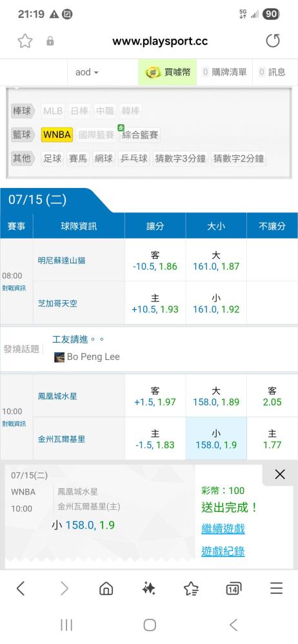Viewport: 298px width, 644px height.
Task: Toggle 客 2.05 no-spread bet cell
Action: click(x=272, y=396)
